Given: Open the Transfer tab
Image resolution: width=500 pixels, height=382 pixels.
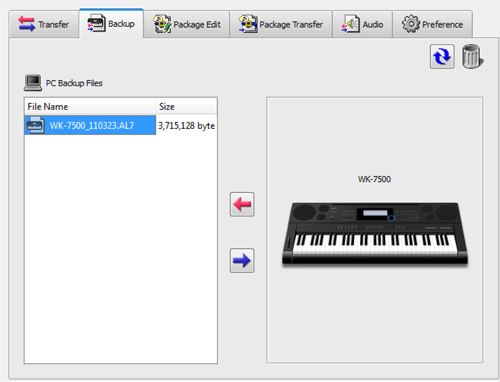Looking at the screenshot, I should [x=44, y=24].
